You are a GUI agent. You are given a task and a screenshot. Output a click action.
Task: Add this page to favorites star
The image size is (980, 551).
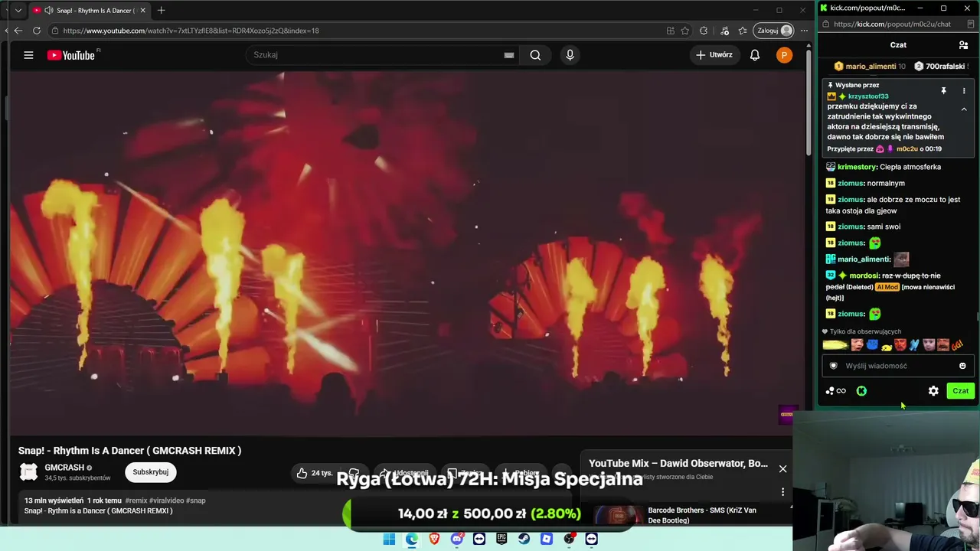[x=685, y=31]
